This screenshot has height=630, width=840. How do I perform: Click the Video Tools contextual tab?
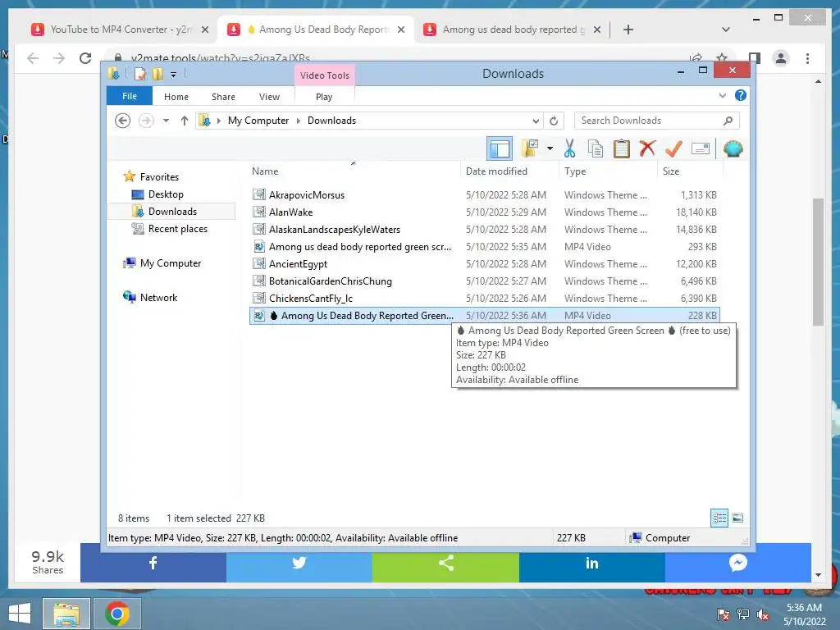[325, 75]
